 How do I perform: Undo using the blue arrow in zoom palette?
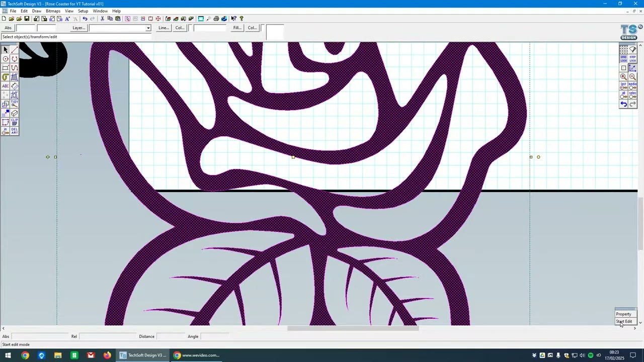click(623, 104)
